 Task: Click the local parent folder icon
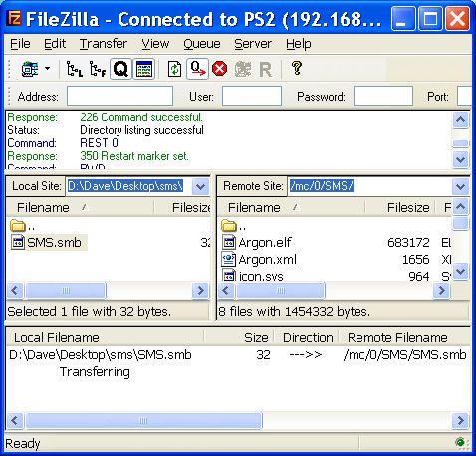coord(18,226)
